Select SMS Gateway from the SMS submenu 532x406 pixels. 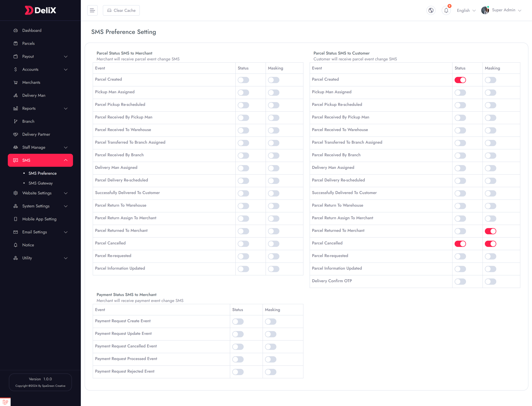pos(41,183)
